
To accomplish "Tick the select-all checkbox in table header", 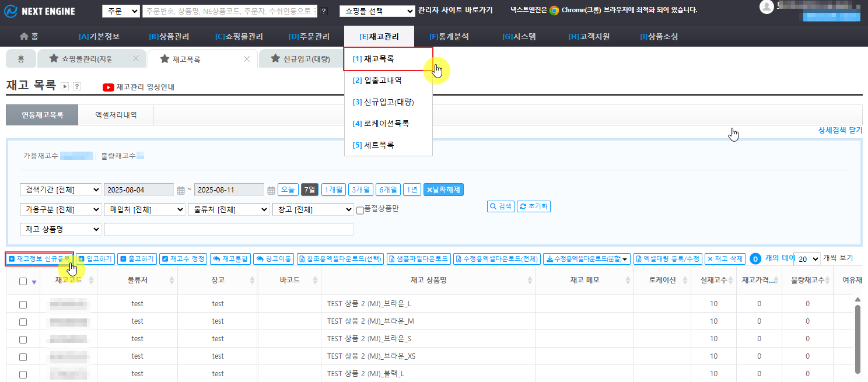I will pyautogui.click(x=23, y=281).
